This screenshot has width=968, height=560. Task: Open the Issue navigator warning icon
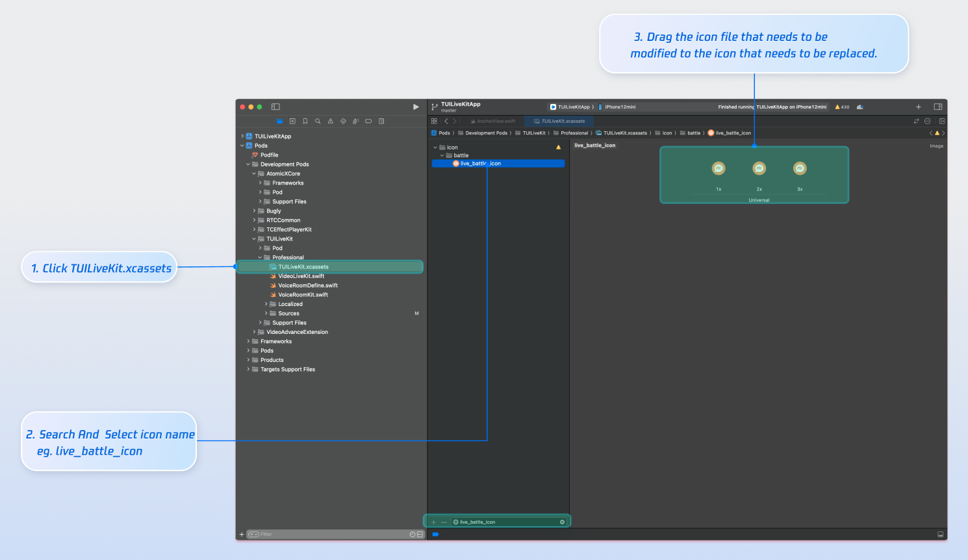(331, 121)
